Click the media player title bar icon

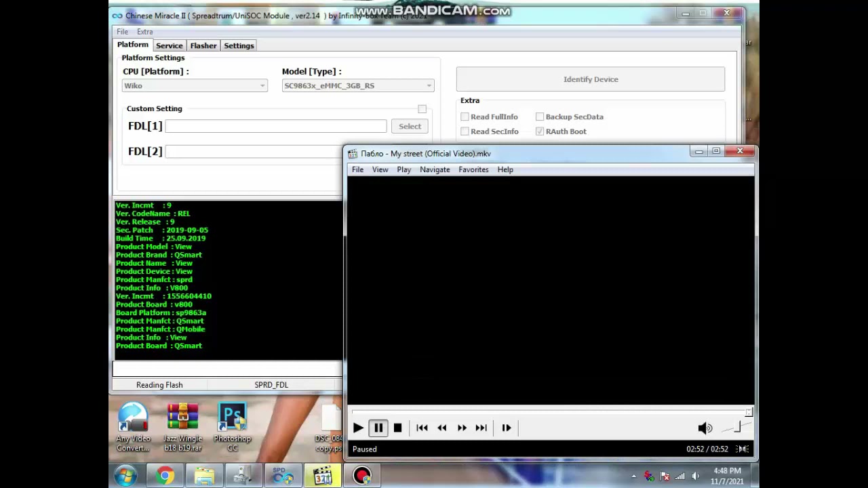[x=353, y=154]
